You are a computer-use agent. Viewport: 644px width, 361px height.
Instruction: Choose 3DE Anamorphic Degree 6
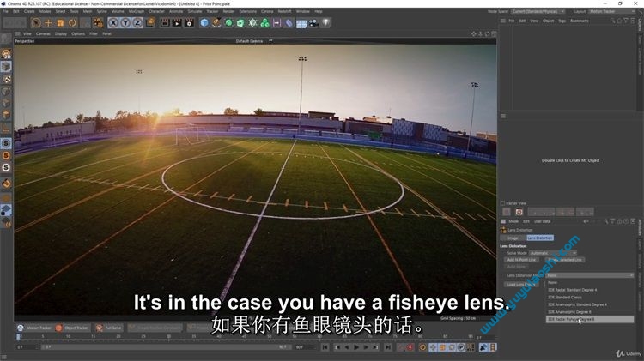[x=590, y=312]
